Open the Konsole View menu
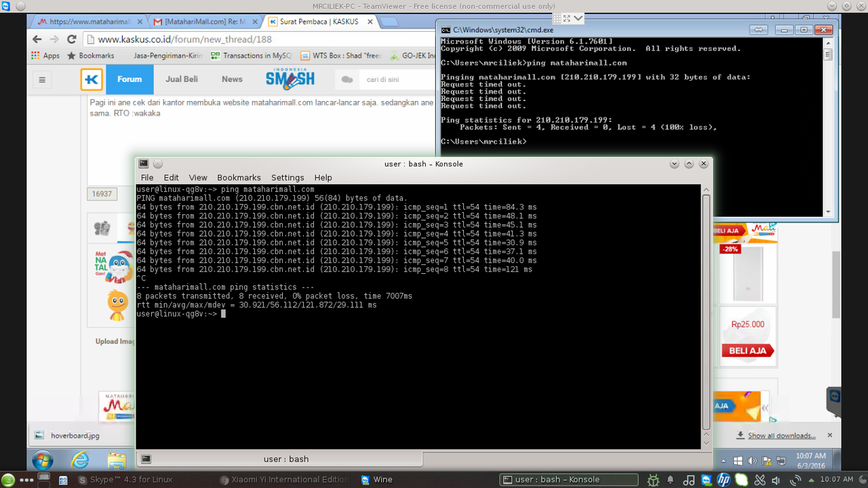 point(198,178)
